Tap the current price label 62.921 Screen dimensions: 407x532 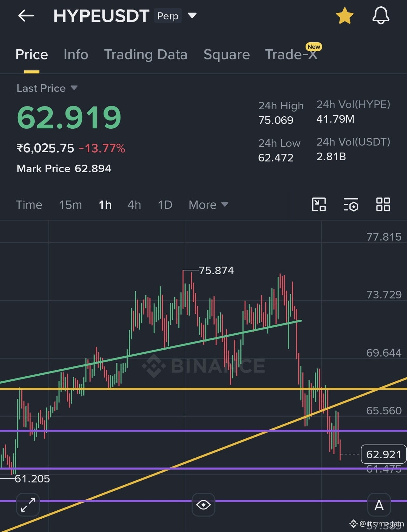(384, 454)
